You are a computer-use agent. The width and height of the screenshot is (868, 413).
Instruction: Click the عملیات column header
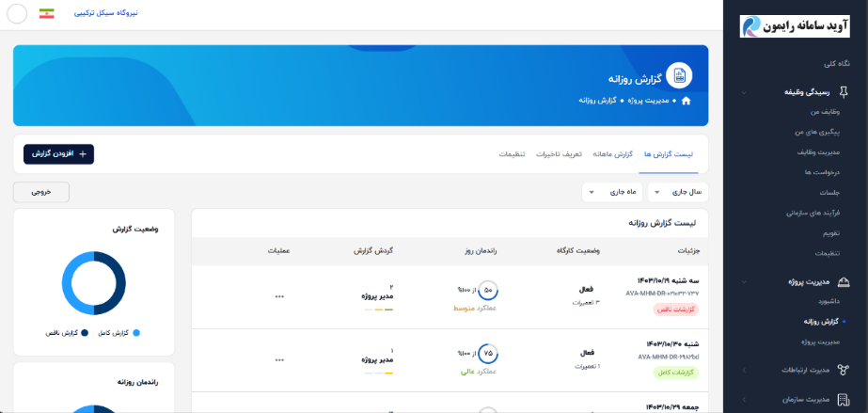point(279,251)
